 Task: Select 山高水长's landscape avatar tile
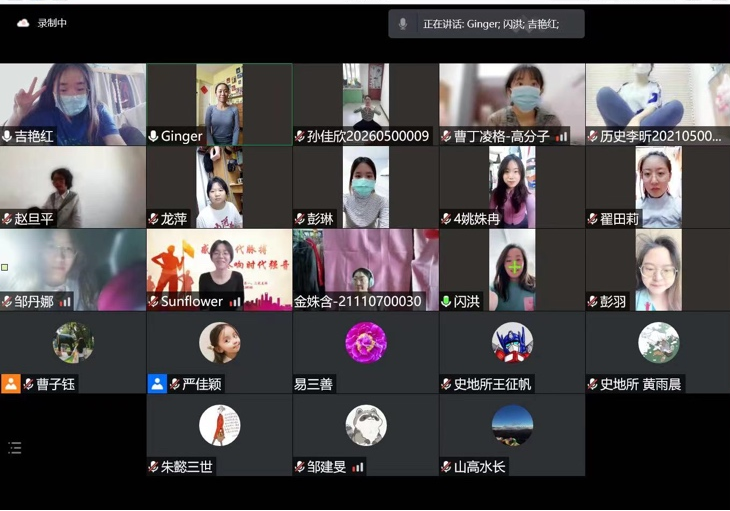[x=512, y=425]
